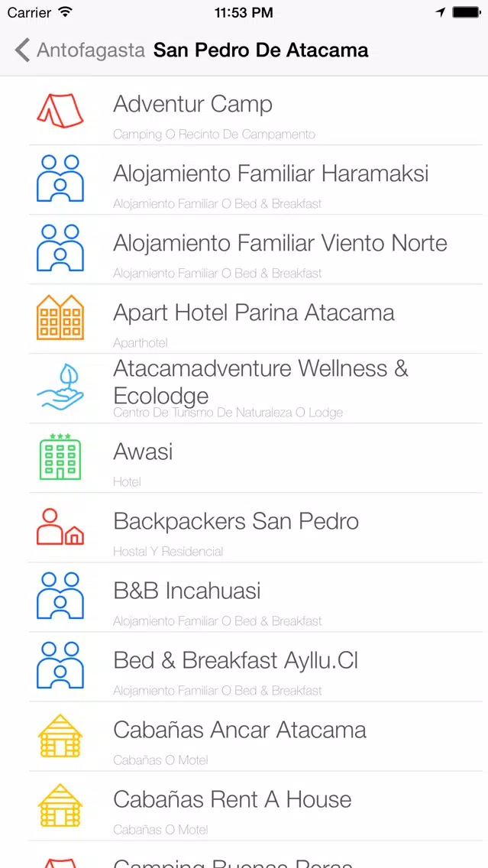Tap the leaf-in-hand icon for Atacamadventure Wellness & Ecolodge
This screenshot has width=488, height=868.
pos(60,387)
